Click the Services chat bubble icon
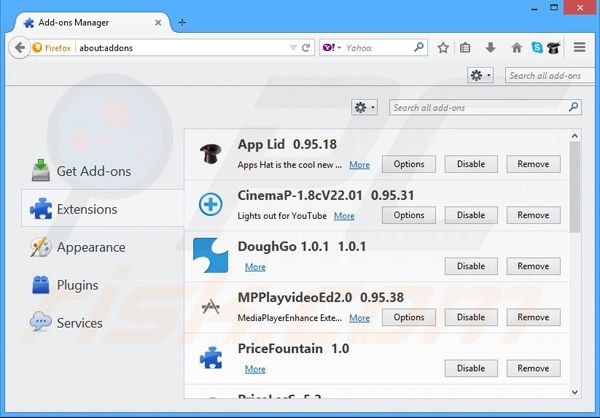The width and height of the screenshot is (600, 418). coord(41,322)
